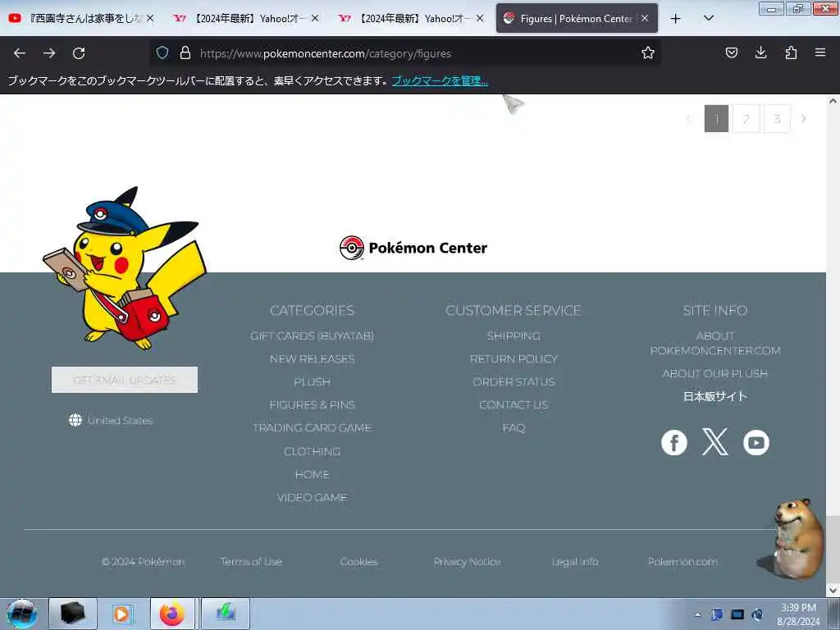Go forward with the browser forward arrow

pos(49,53)
